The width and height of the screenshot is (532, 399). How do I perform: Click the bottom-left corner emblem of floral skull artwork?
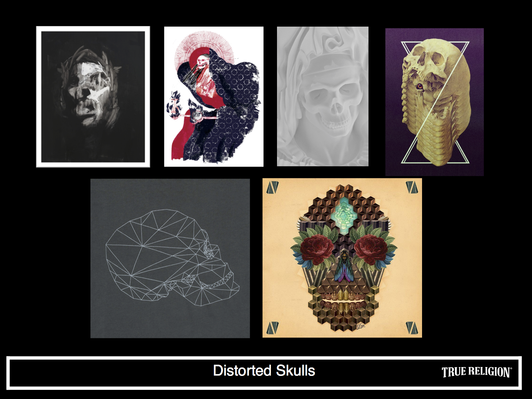click(272, 328)
